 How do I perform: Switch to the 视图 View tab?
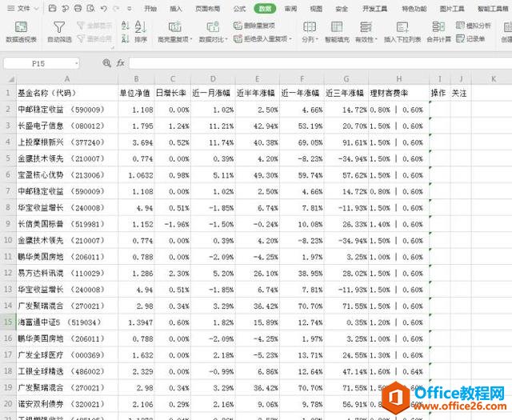point(316,9)
